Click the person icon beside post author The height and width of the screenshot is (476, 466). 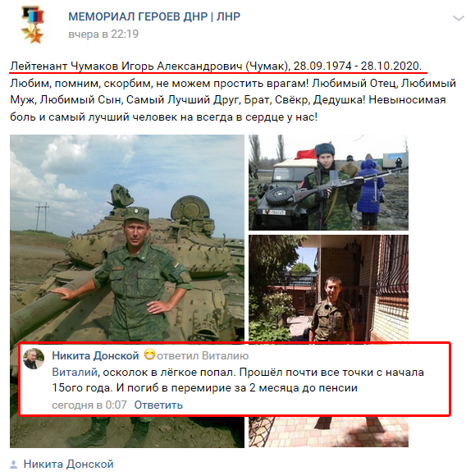click(x=14, y=465)
